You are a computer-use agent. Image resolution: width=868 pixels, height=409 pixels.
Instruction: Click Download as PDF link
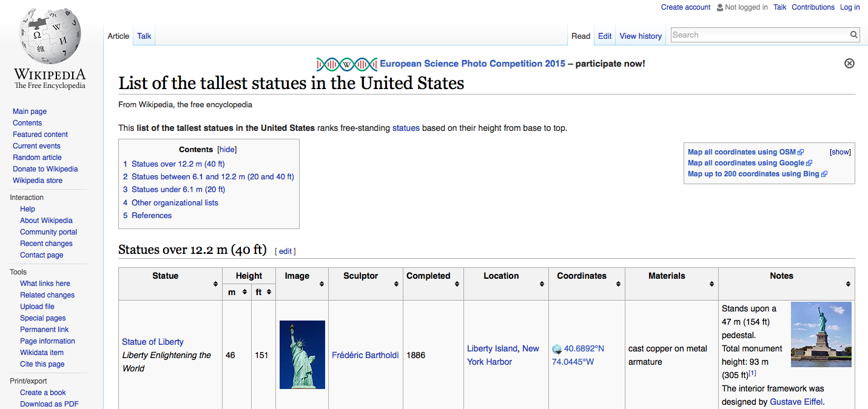click(x=49, y=404)
